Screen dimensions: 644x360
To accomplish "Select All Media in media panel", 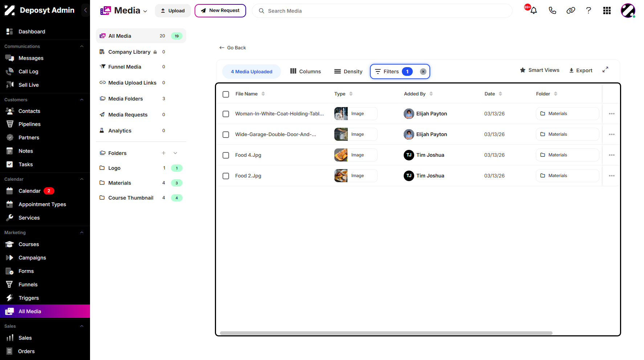I will [141, 36].
